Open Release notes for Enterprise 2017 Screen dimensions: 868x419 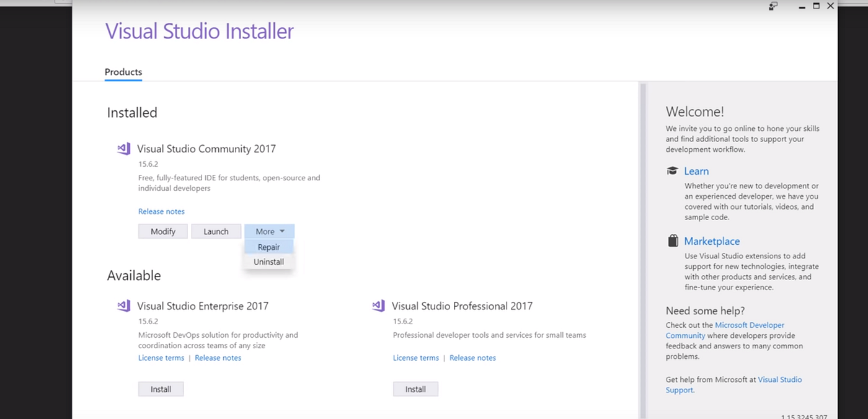point(218,358)
